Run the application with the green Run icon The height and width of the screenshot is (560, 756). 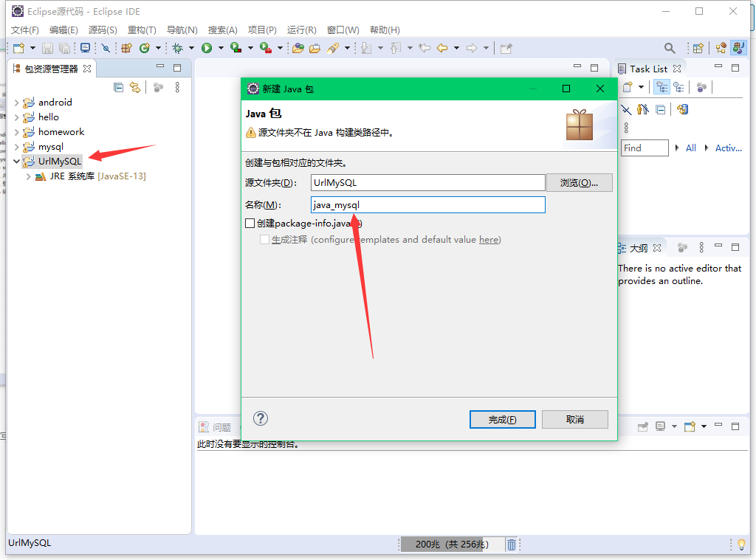coord(206,47)
